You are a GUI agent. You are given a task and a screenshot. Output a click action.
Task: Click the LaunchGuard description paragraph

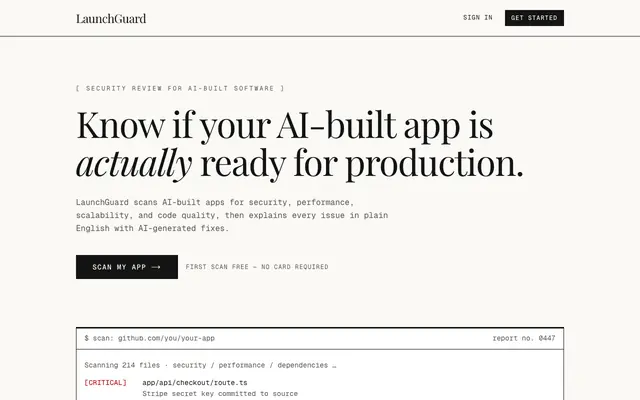point(232,215)
